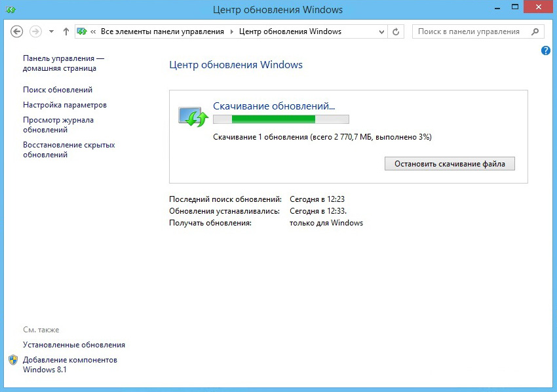Open 'Восстановление скрытых обновлений' link
Image resolution: width=557 pixels, height=392 pixels.
69,149
